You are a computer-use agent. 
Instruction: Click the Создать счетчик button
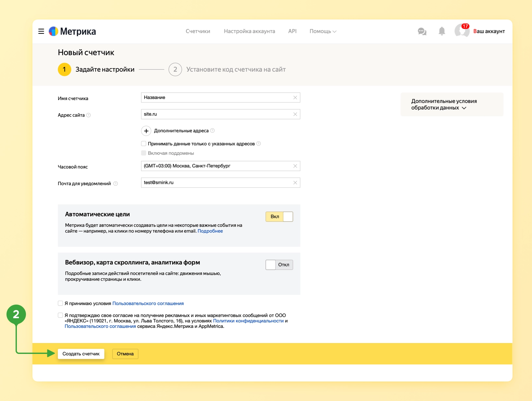81,354
